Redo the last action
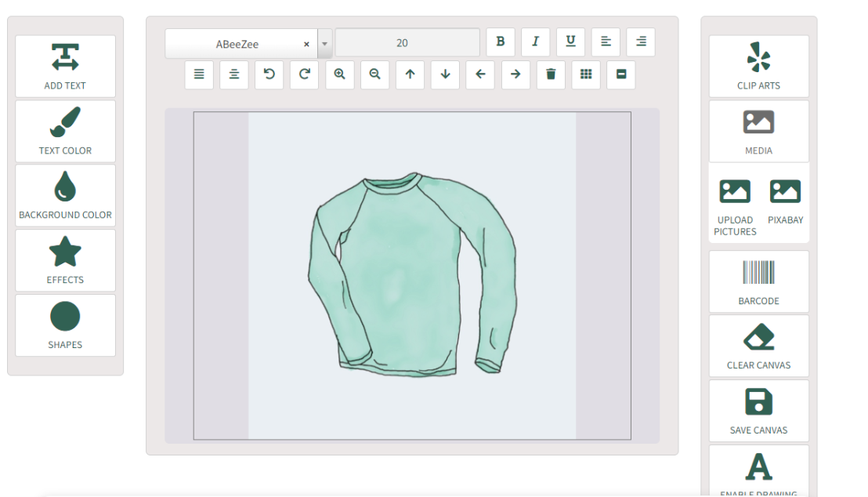Screen dimensions: 868x497 click(305, 74)
